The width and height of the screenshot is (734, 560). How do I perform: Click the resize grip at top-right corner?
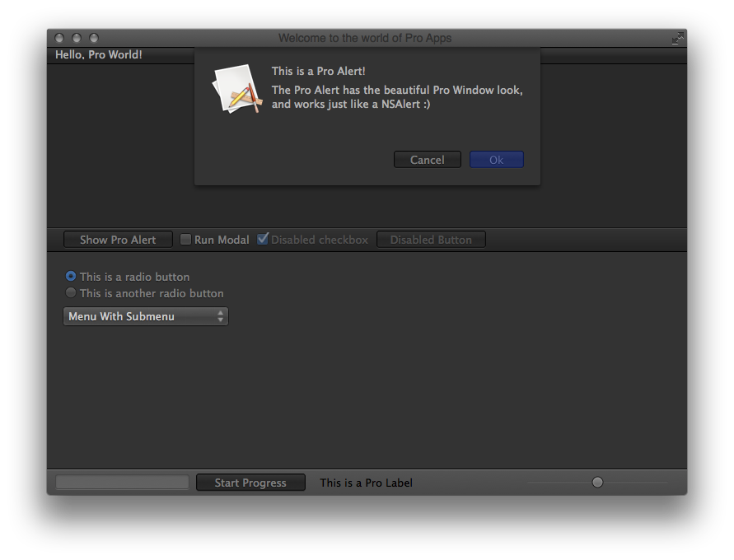[x=677, y=38]
